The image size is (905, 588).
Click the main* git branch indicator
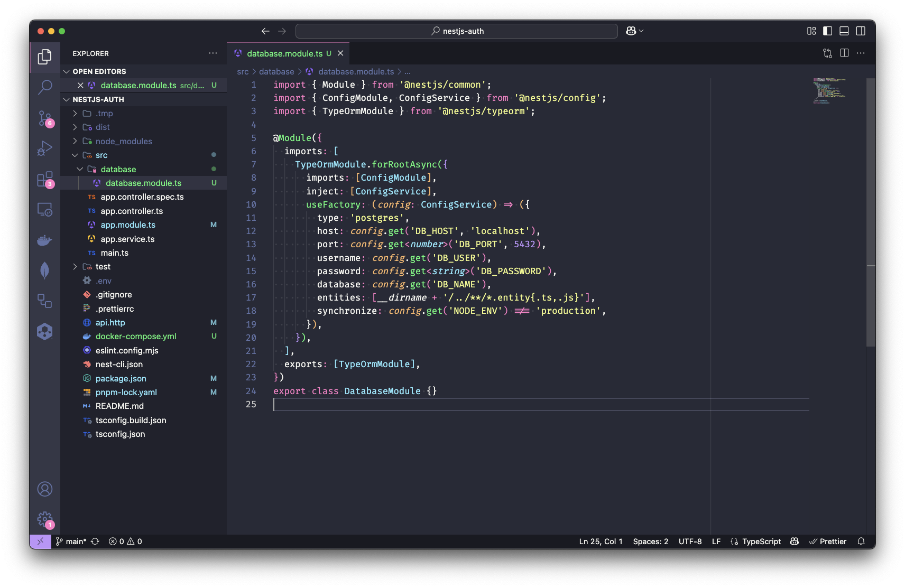click(x=71, y=542)
